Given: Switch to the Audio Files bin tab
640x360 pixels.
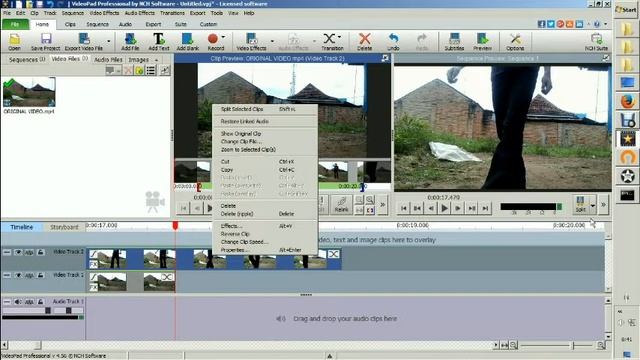Looking at the screenshot, I should [x=108, y=60].
